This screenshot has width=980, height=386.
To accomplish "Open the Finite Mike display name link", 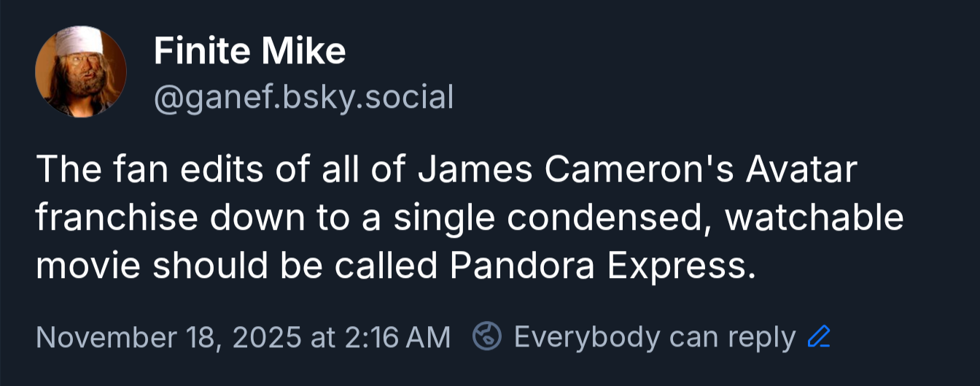I will click(x=249, y=52).
